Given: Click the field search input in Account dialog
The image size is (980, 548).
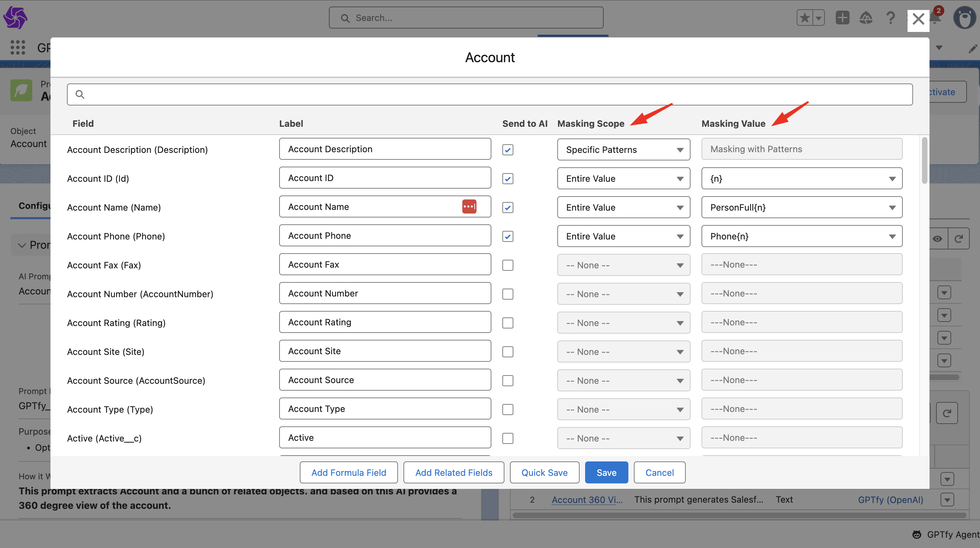Looking at the screenshot, I should (490, 94).
